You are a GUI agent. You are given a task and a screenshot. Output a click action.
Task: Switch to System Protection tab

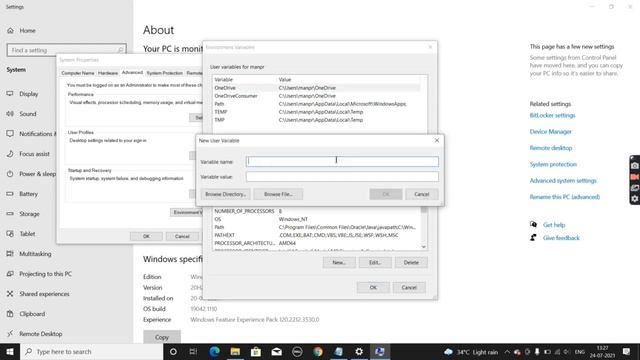tap(164, 73)
